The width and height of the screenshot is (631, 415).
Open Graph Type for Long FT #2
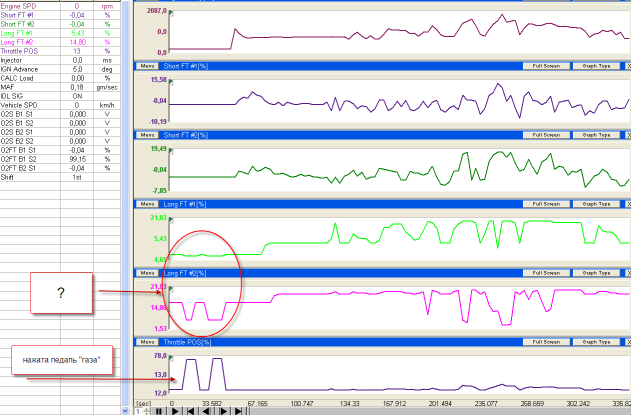[x=599, y=272]
